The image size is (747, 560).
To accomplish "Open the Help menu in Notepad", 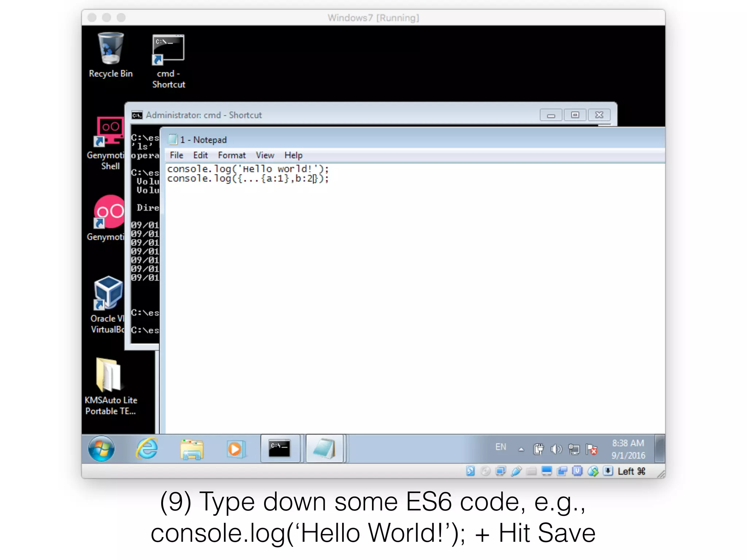I will click(x=293, y=155).
